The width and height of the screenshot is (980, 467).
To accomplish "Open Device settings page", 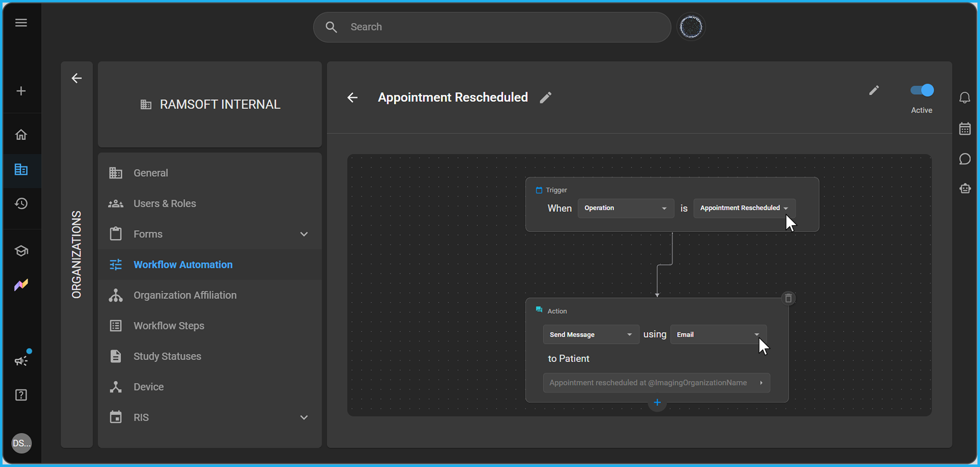I will tap(210, 387).
